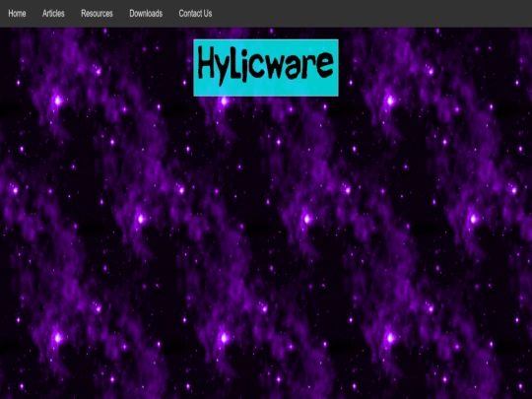Open the Home page link
The image size is (532, 399).
click(17, 14)
